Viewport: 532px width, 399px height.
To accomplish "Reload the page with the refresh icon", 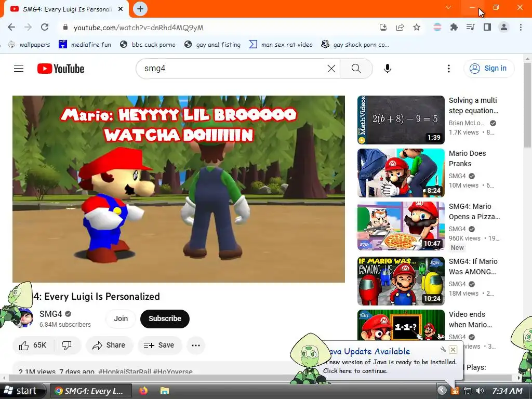I will pos(45,28).
